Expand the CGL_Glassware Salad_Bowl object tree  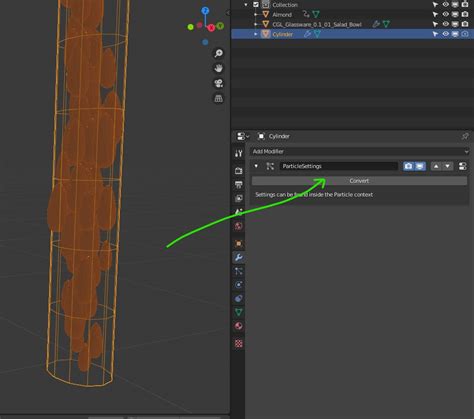pyautogui.click(x=256, y=24)
